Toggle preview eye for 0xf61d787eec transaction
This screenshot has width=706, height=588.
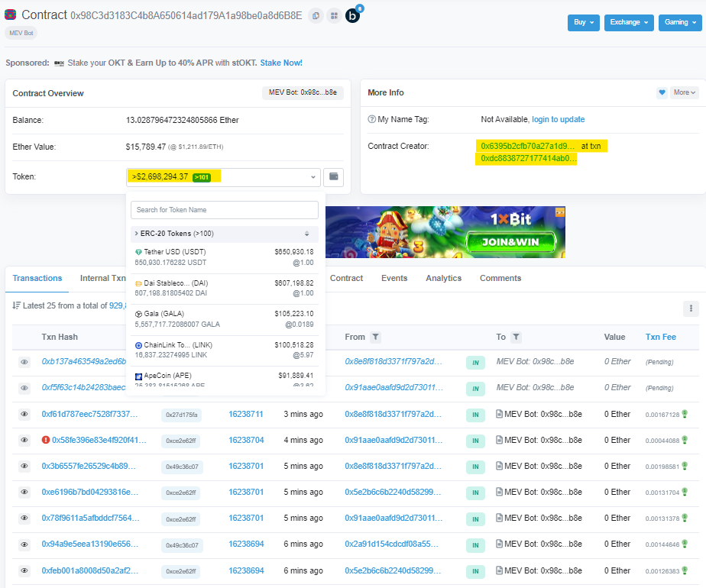(24, 414)
